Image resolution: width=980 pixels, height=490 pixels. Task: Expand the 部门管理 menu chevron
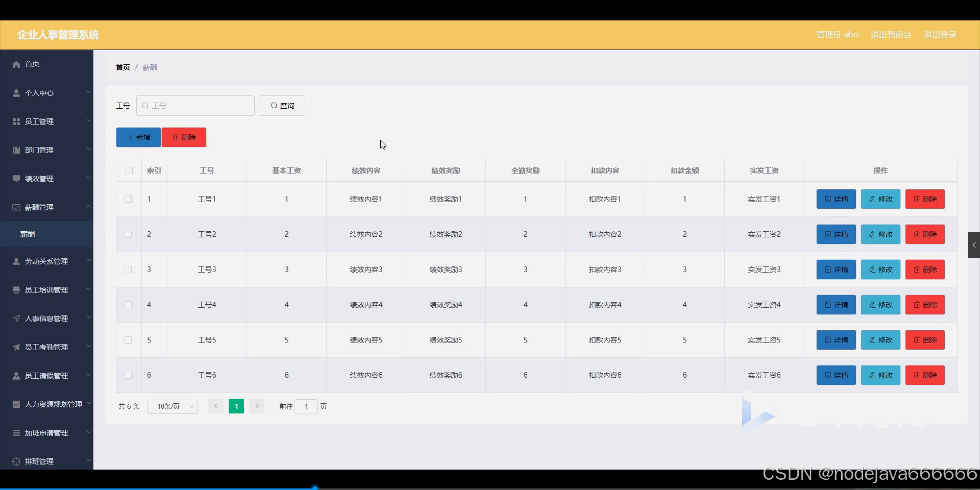pos(89,149)
